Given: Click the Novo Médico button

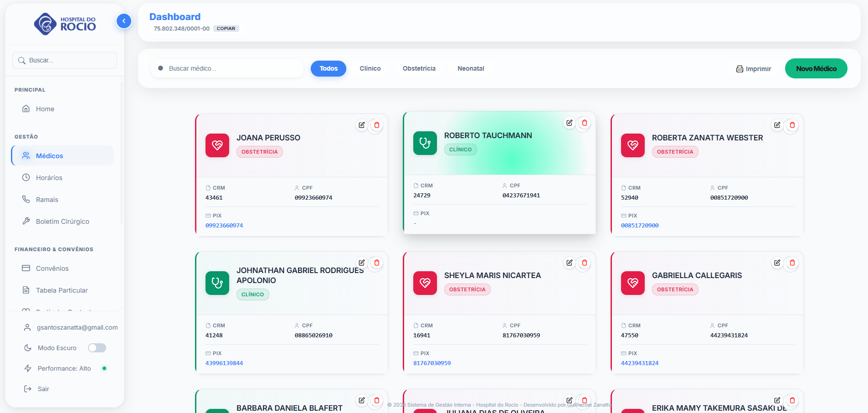Looking at the screenshot, I should coord(816,68).
